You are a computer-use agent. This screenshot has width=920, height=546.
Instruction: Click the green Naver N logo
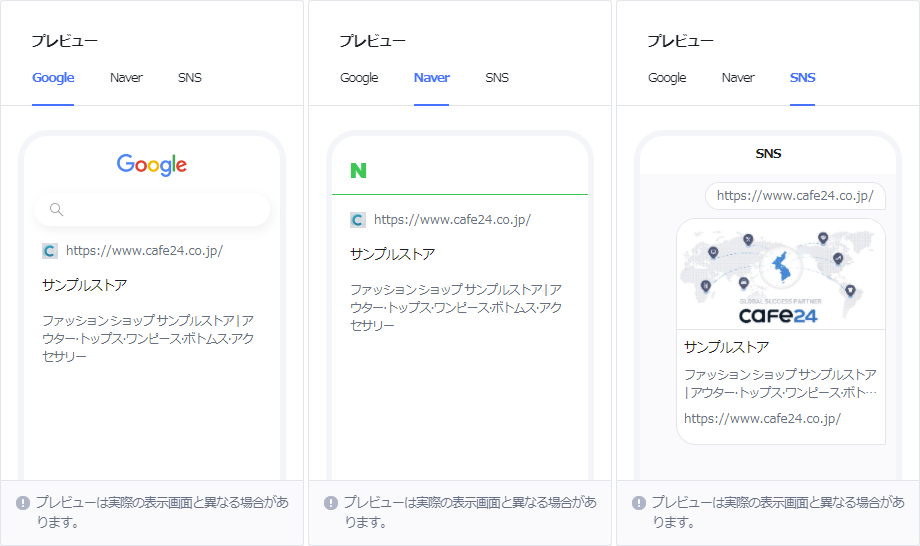click(358, 171)
